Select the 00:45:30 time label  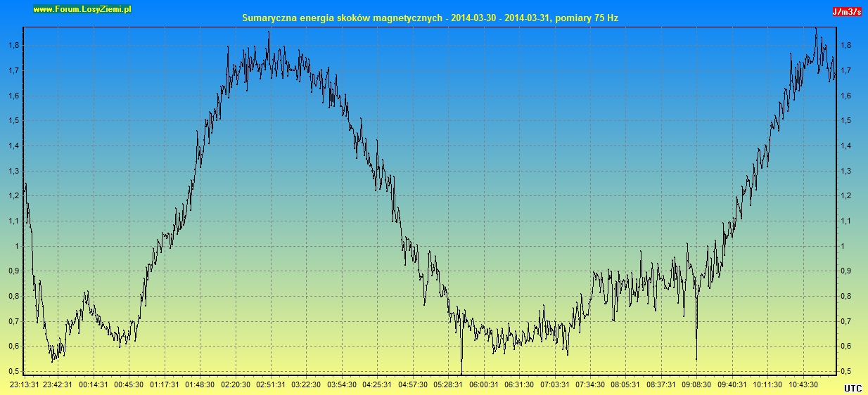[x=129, y=384]
